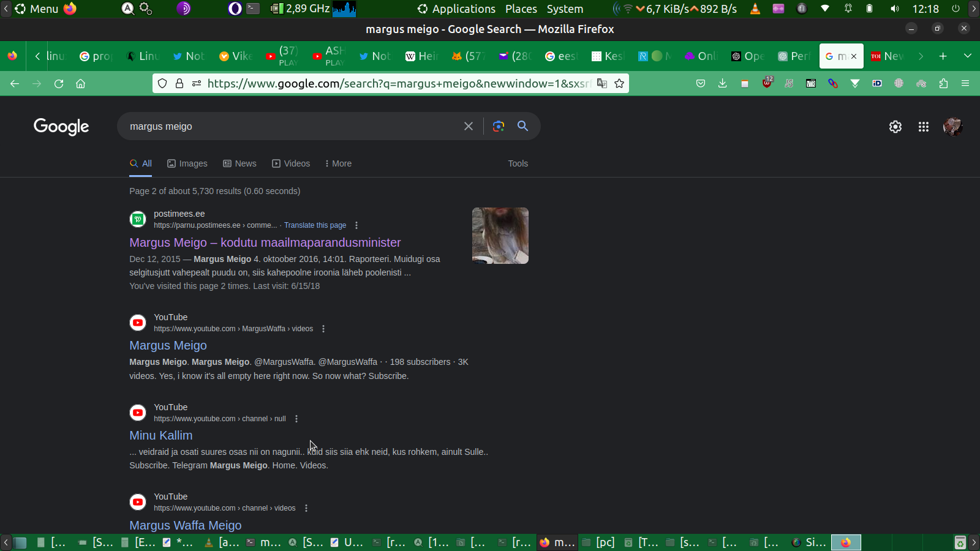Image resolution: width=980 pixels, height=551 pixels.
Task: Open the Firefox View pinned icon
Action: pos(12,56)
